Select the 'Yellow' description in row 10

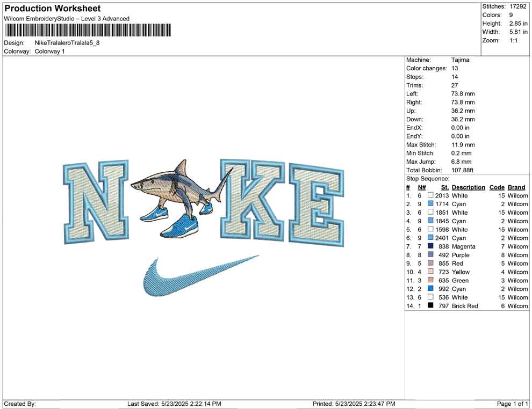coord(461,272)
